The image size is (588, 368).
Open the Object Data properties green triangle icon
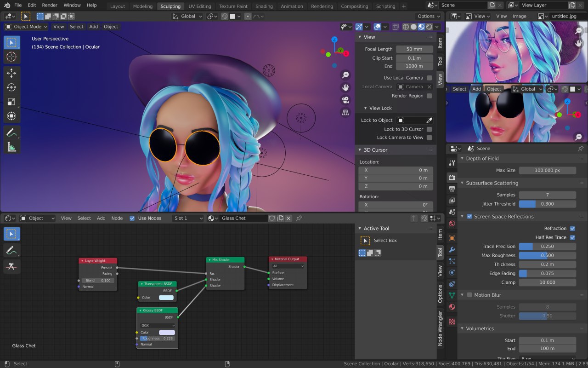click(452, 295)
